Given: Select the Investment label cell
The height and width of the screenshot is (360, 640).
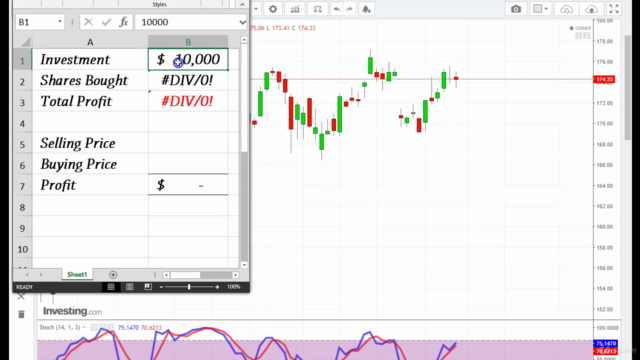Looking at the screenshot, I should (x=90, y=60).
